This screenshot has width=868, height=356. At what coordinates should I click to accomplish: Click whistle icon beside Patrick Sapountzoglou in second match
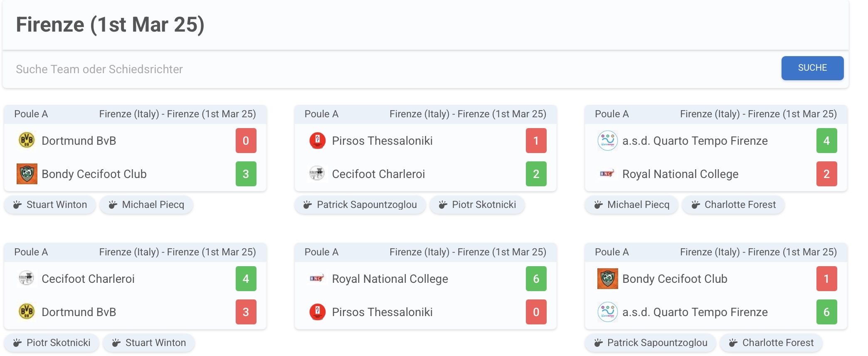[x=308, y=205]
